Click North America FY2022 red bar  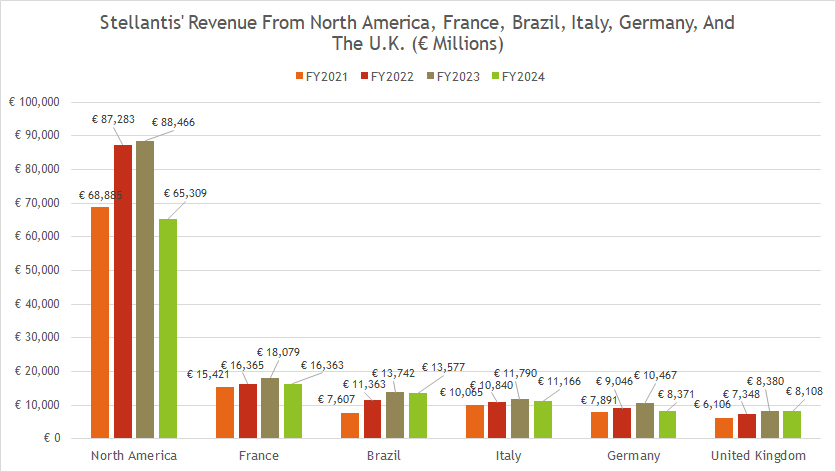click(123, 292)
